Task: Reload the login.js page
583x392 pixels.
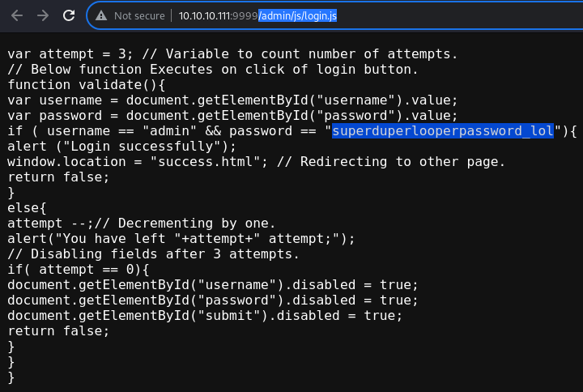Action: pos(69,15)
